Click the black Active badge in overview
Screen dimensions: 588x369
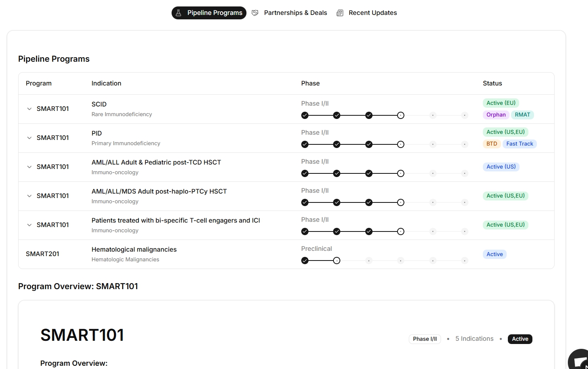pyautogui.click(x=520, y=339)
